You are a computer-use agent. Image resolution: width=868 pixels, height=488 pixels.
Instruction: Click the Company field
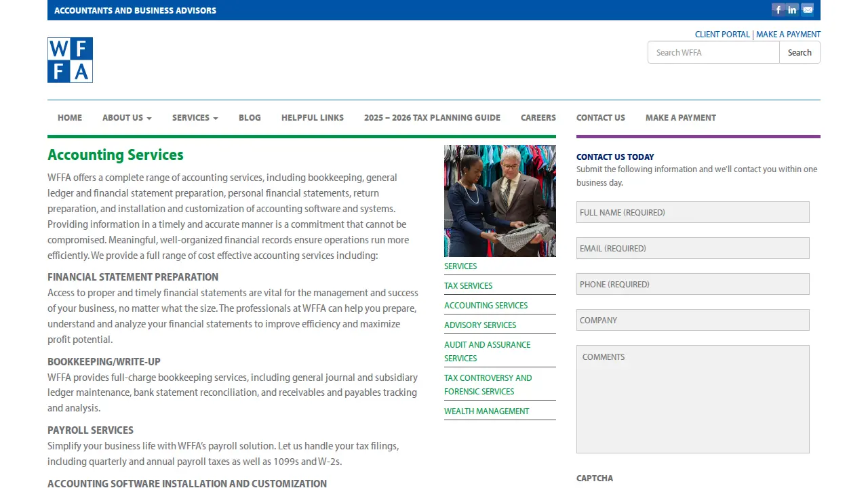click(x=693, y=320)
